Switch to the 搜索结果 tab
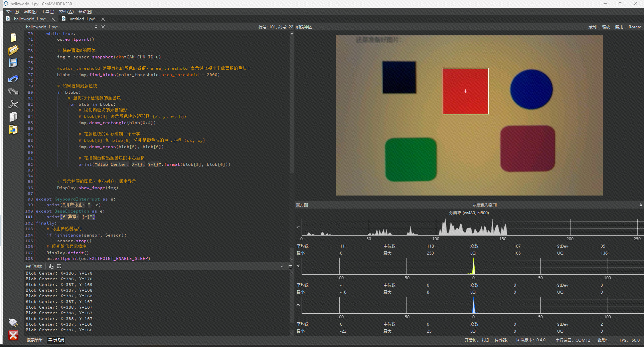 [35, 340]
